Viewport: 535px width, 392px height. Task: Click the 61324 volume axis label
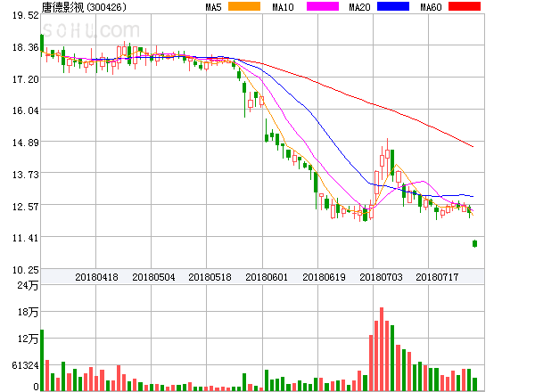(25, 366)
